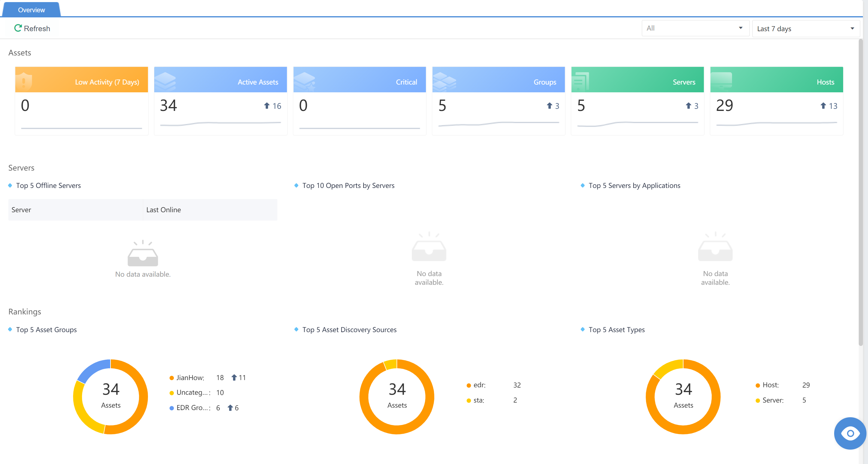
Task: Click the Groups multi-stack icon
Action: coord(444,82)
